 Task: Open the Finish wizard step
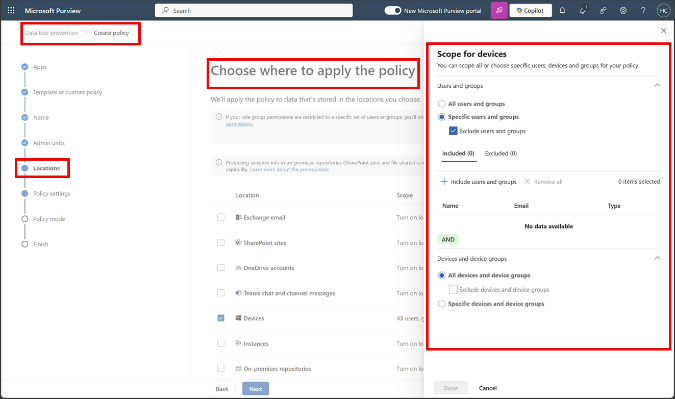40,244
